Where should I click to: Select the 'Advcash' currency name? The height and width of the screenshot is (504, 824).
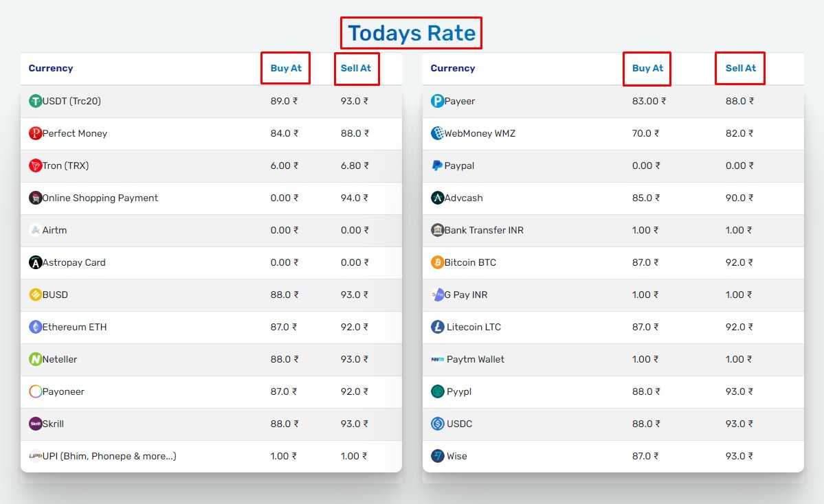[463, 198]
